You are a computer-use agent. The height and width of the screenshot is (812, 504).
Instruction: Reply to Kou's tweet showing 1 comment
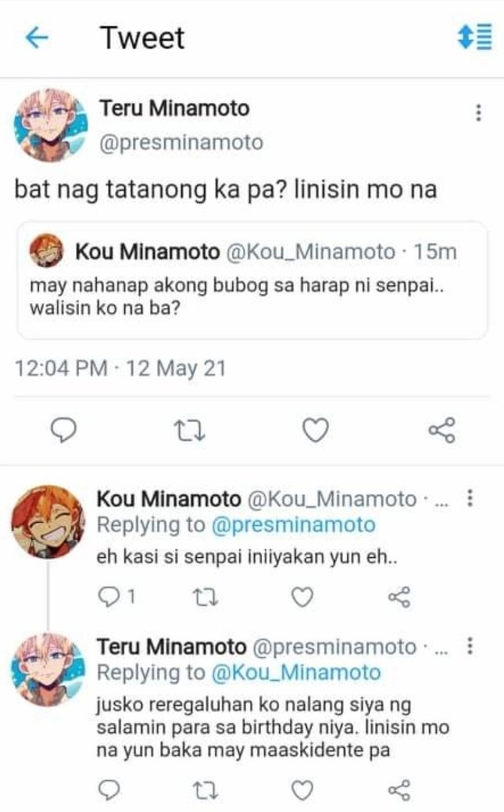[116, 596]
